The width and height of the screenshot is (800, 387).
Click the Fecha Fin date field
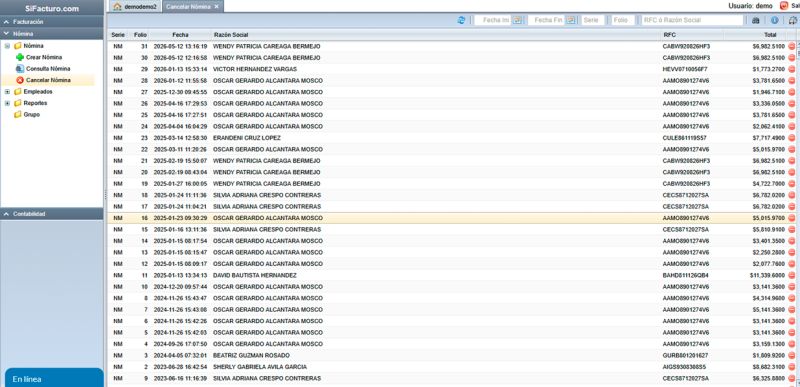[546, 20]
